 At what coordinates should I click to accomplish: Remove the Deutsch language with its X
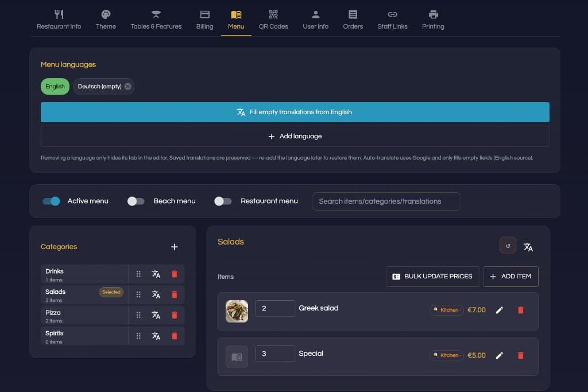[x=128, y=87]
